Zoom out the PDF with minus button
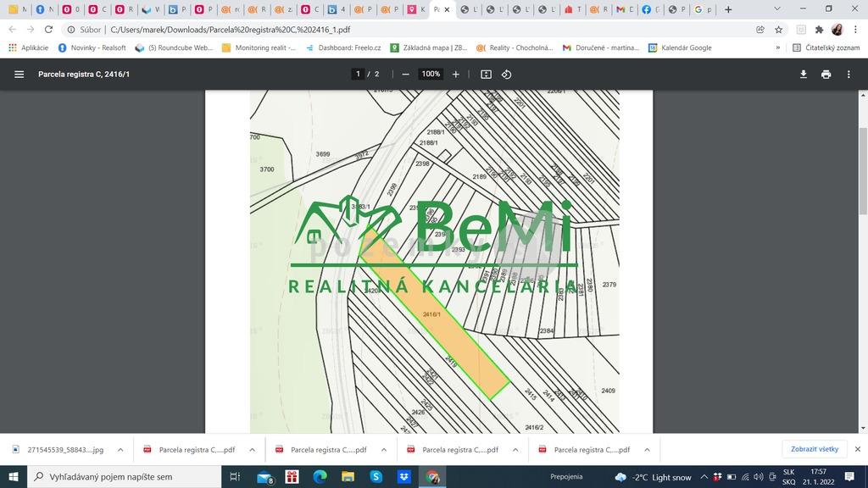This screenshot has height=488, width=868. click(405, 75)
